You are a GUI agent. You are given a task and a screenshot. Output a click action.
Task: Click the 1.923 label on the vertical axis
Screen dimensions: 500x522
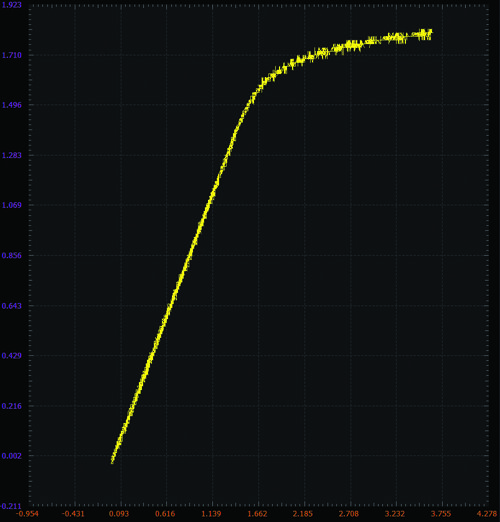click(11, 5)
